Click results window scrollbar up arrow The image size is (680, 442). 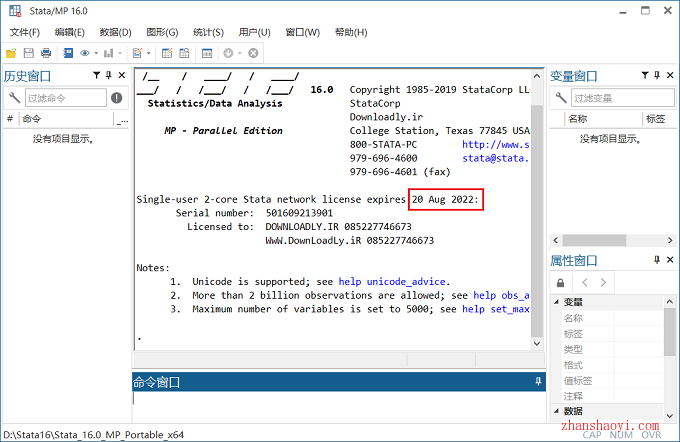click(x=537, y=76)
